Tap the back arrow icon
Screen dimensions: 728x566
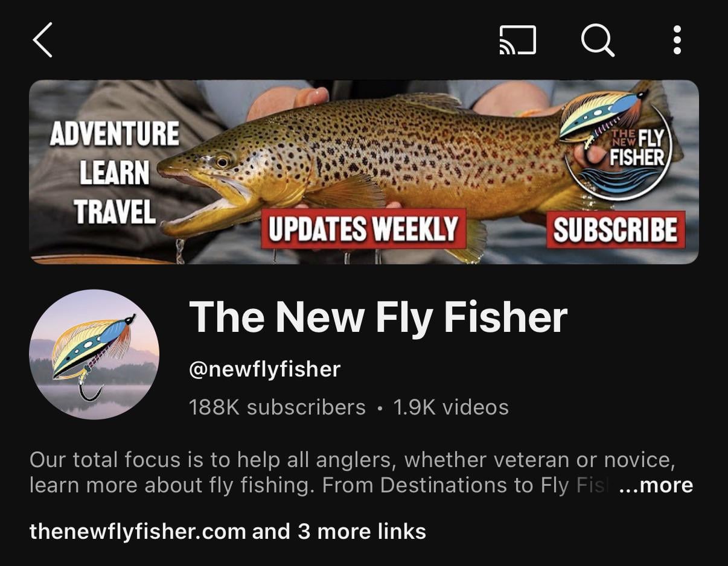tap(43, 40)
